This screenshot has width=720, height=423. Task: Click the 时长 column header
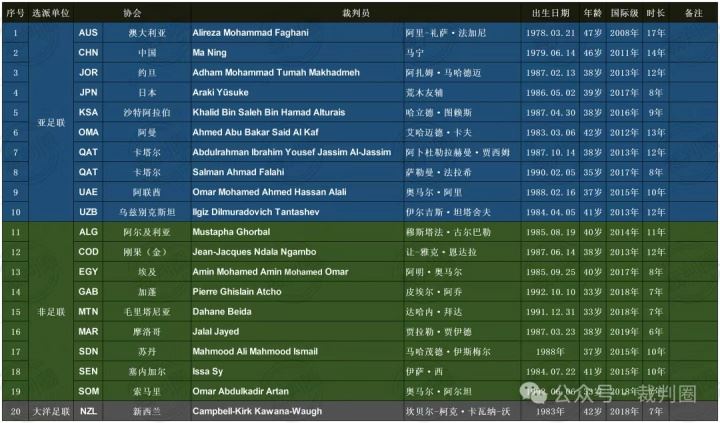pos(655,14)
